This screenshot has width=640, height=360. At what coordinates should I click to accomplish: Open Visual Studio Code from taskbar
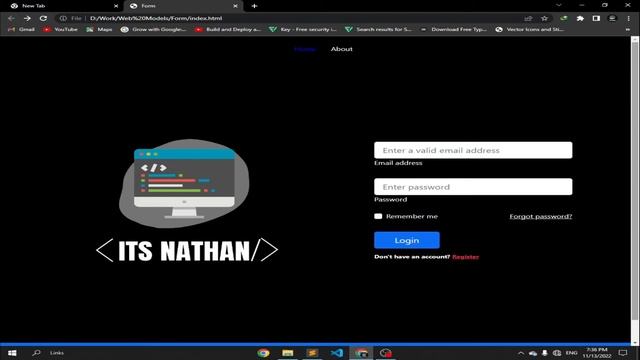(x=337, y=353)
